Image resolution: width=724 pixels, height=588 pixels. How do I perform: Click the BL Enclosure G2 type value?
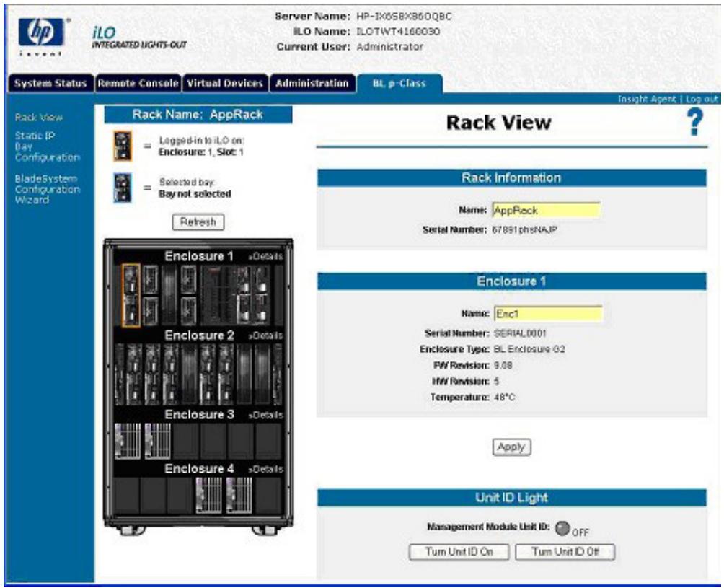click(x=529, y=349)
